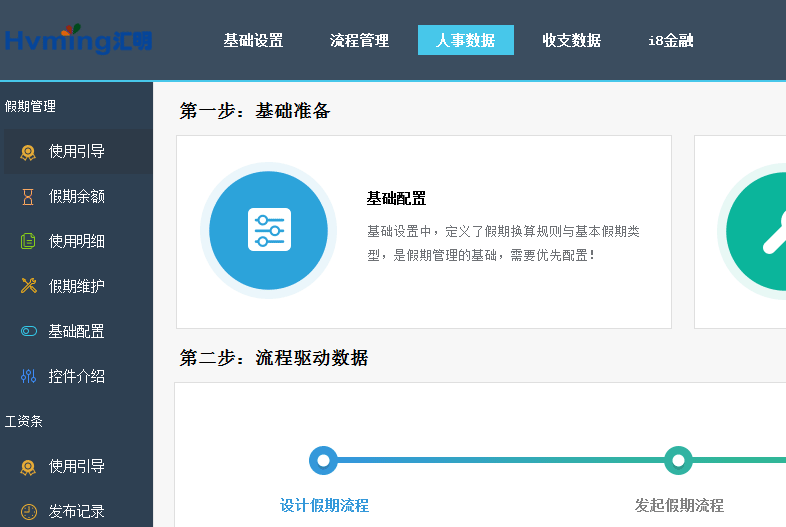Open 控件介绍 in the sidebar
The image size is (786, 527).
(78, 376)
